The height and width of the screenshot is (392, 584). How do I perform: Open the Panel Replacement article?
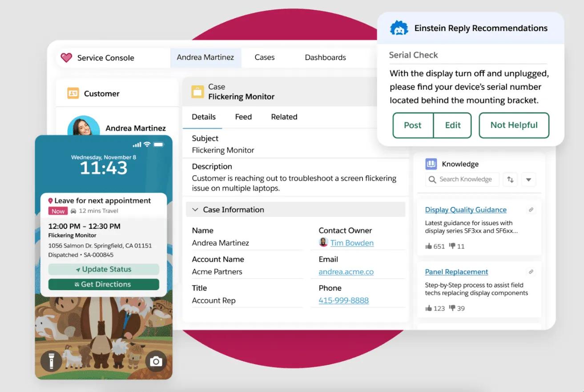click(x=456, y=272)
